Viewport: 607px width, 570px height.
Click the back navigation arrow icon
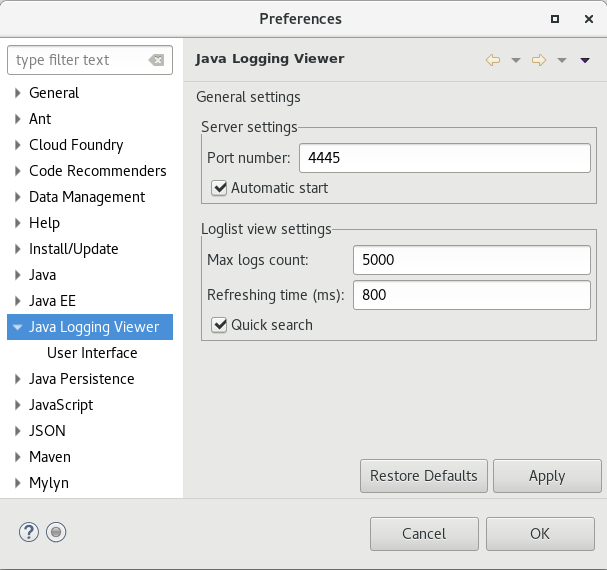pyautogui.click(x=492, y=60)
